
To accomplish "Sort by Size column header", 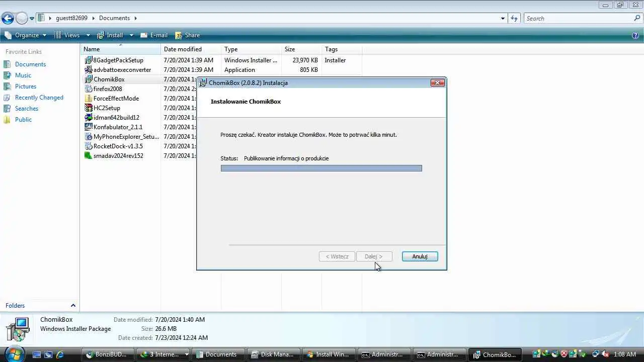I will (x=302, y=49).
